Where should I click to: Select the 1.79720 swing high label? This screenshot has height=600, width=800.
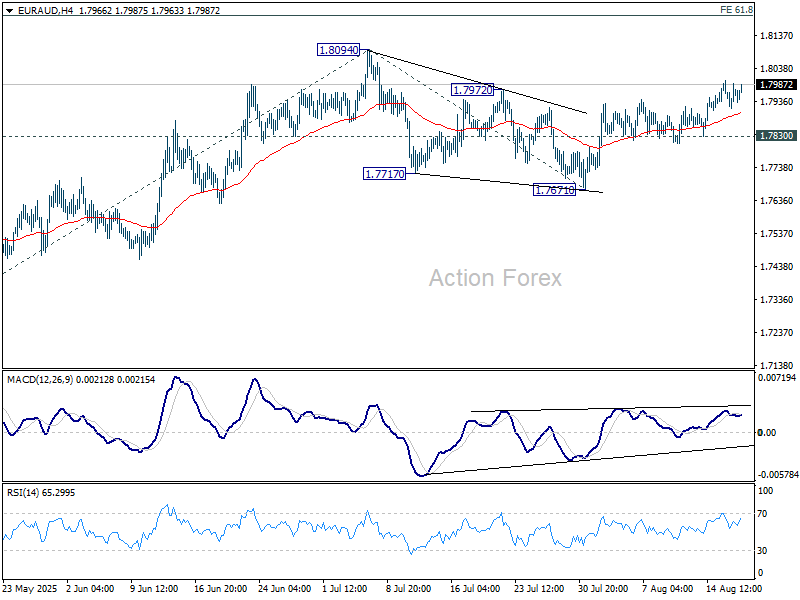coord(472,90)
